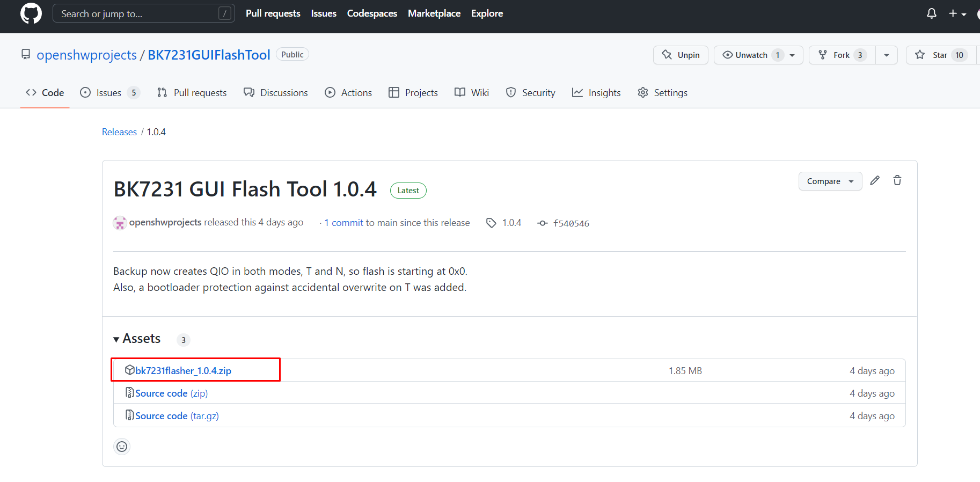Open the openshwprojects release author link
This screenshot has width=980, height=482.
[x=165, y=222]
